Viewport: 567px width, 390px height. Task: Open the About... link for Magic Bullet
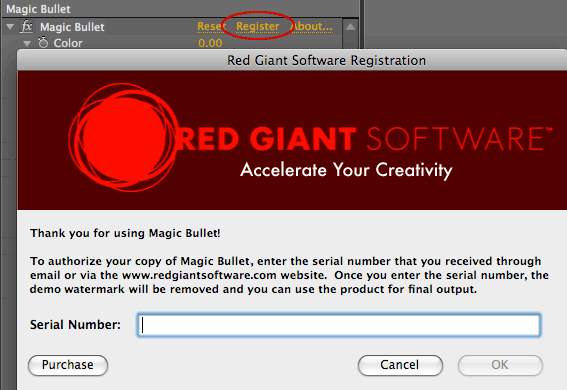tap(312, 26)
